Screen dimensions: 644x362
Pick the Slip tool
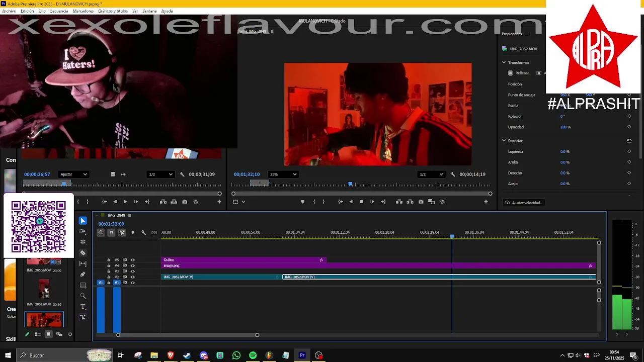click(x=83, y=263)
